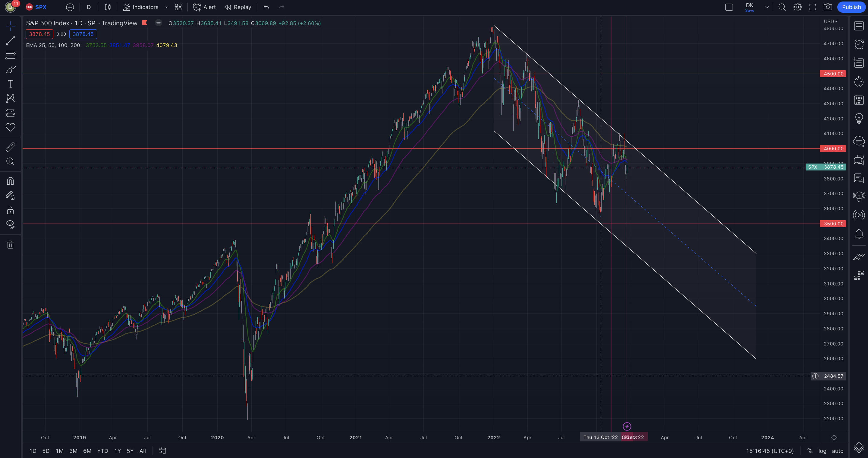This screenshot has width=868, height=458.
Task: Open the indicator templates grid icon
Action: [178, 7]
